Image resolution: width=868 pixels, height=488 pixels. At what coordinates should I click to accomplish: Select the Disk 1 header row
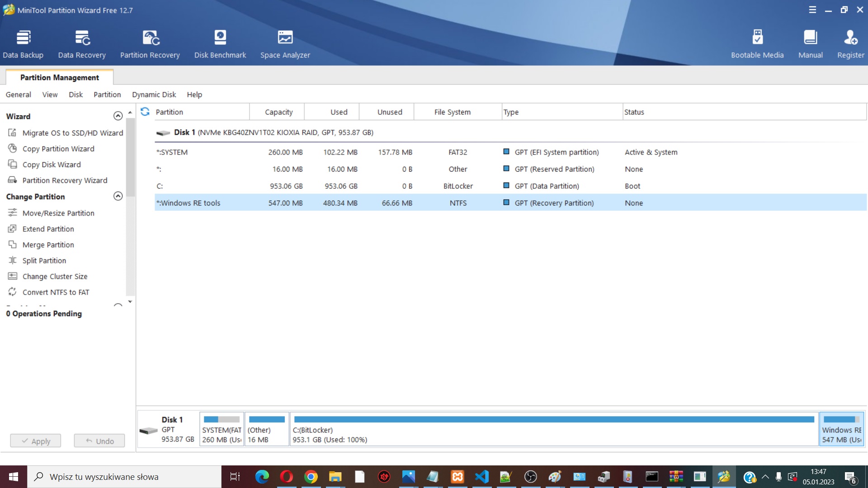(x=510, y=132)
